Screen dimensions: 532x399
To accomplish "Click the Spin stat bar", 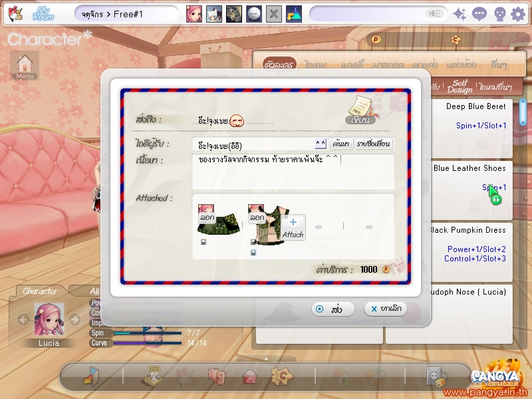I will coord(148,333).
